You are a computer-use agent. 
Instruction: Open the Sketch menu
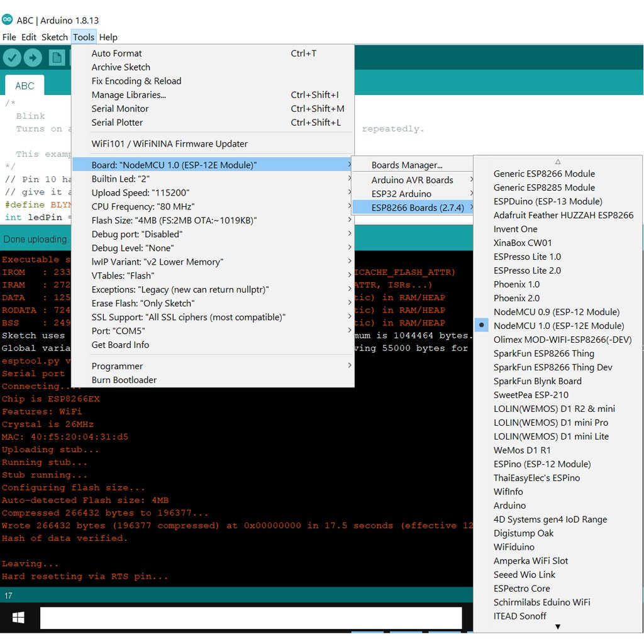[x=54, y=37]
